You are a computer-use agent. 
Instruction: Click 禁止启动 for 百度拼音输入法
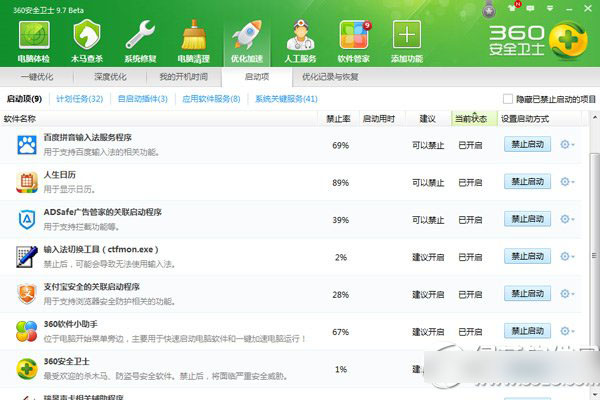(527, 144)
